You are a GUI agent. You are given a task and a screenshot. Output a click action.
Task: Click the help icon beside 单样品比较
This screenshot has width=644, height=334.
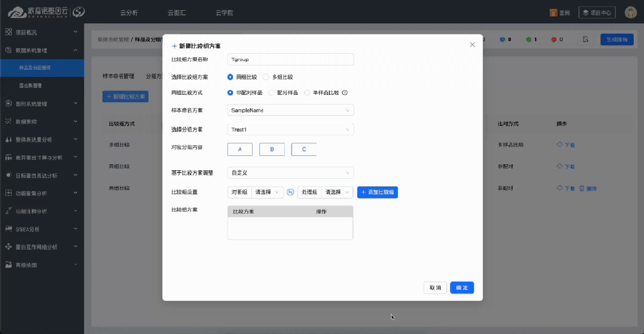[345, 93]
